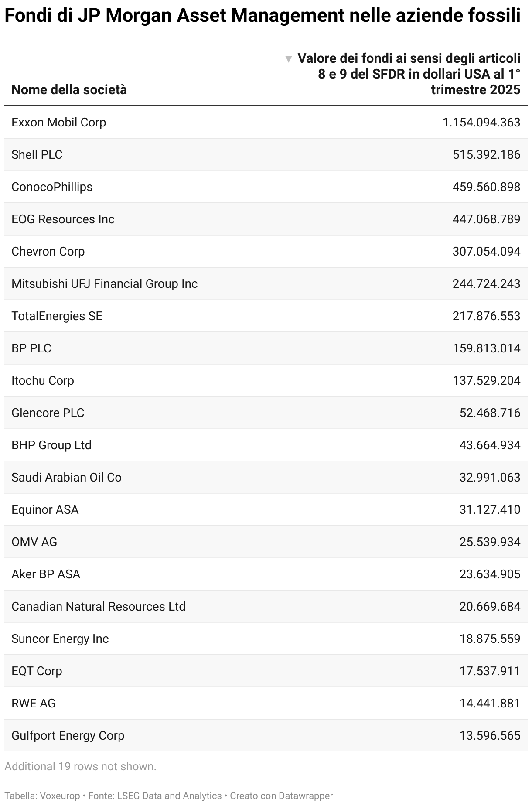532x806 pixels.
Task: Click the EOG Resources Inc entry
Action: (x=63, y=219)
